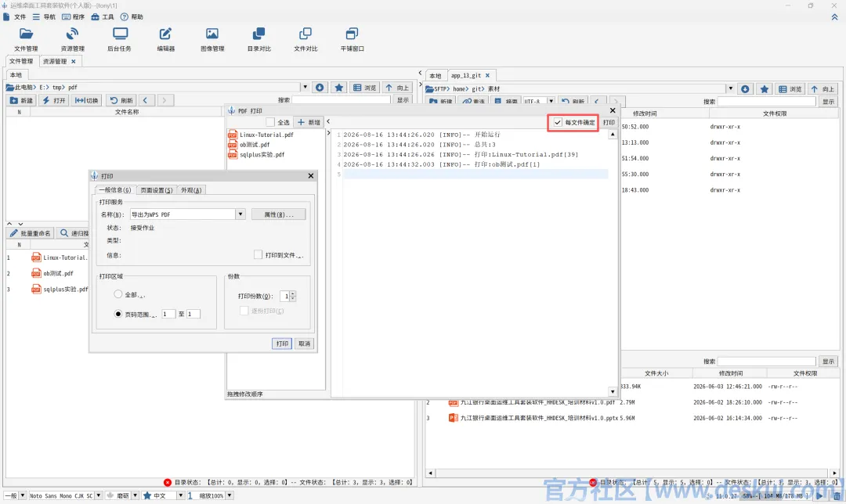846x504 pixels.
Task: Click the star favorites icon in local pane
Action: (x=339, y=88)
